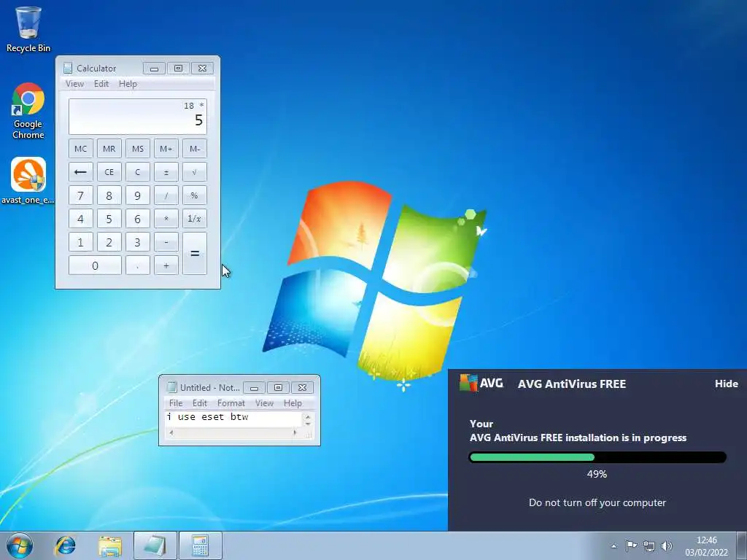Click the calculator 0 key
Viewport: 747px width, 560px height.
pyautogui.click(x=95, y=265)
